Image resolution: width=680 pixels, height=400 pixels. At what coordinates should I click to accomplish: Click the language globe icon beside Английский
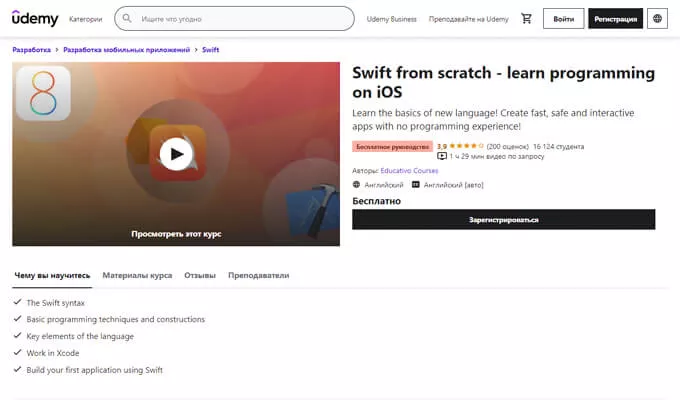[356, 184]
